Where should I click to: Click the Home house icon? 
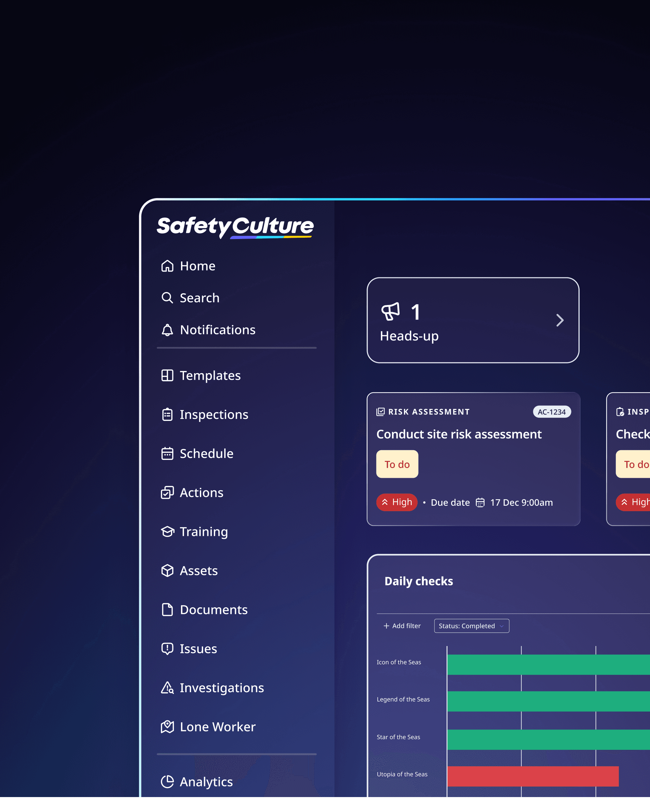(x=167, y=266)
